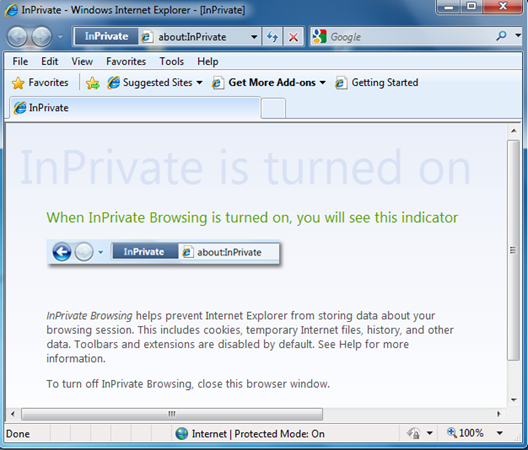Click the privacy padlock icon in the status bar
The height and width of the screenshot is (450, 528).
click(x=414, y=433)
